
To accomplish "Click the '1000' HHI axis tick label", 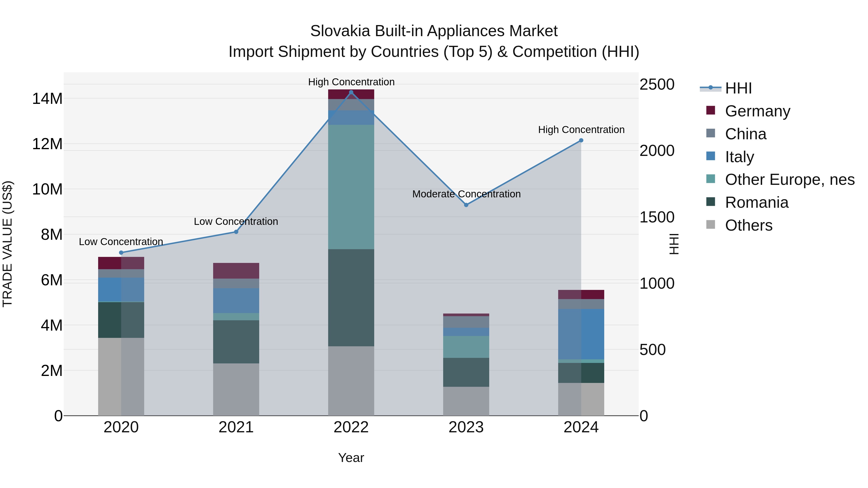I will pyautogui.click(x=657, y=283).
